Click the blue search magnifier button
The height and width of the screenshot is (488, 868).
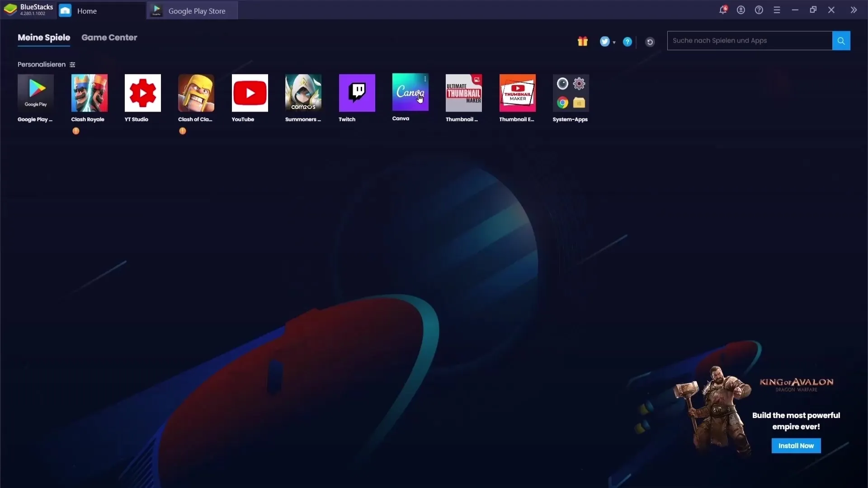point(841,41)
